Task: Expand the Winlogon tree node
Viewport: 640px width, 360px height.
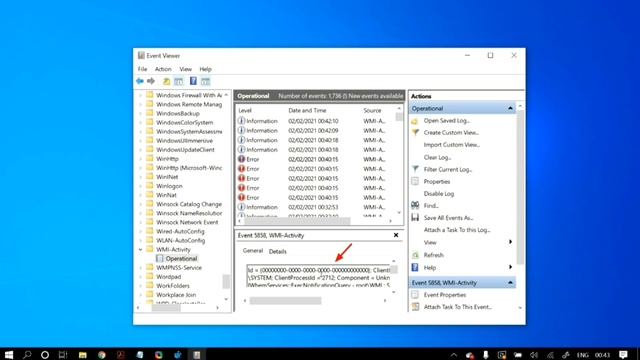Action: [x=141, y=186]
